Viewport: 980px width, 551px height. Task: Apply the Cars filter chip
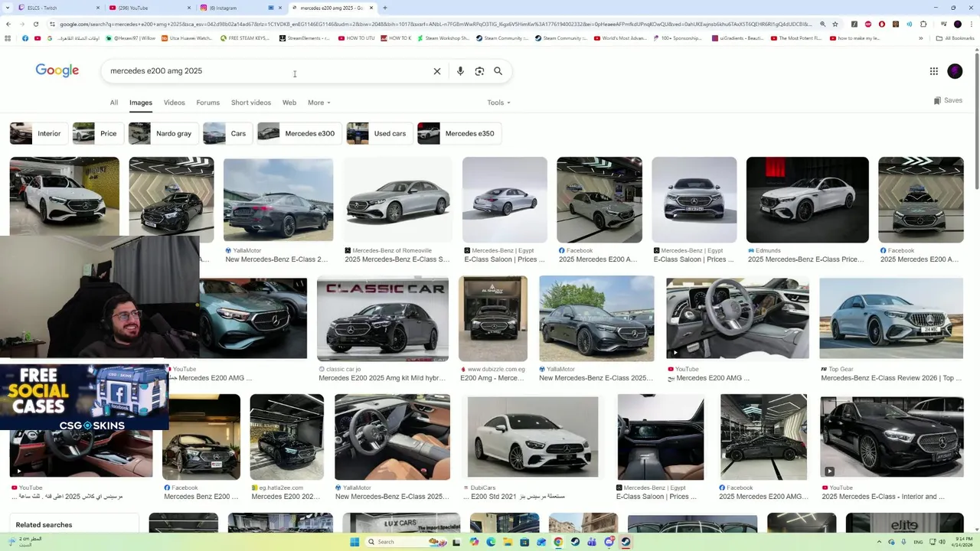(227, 133)
